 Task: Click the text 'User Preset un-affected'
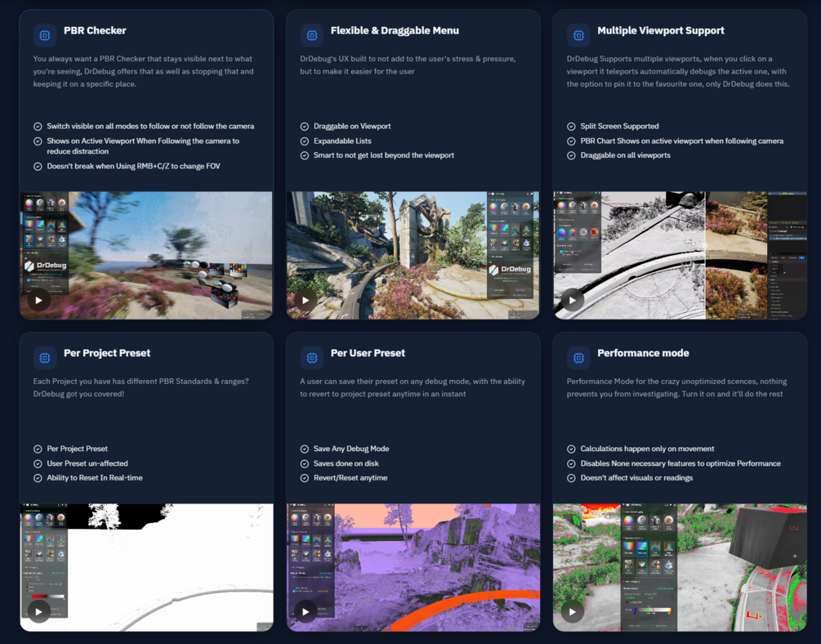click(x=87, y=463)
